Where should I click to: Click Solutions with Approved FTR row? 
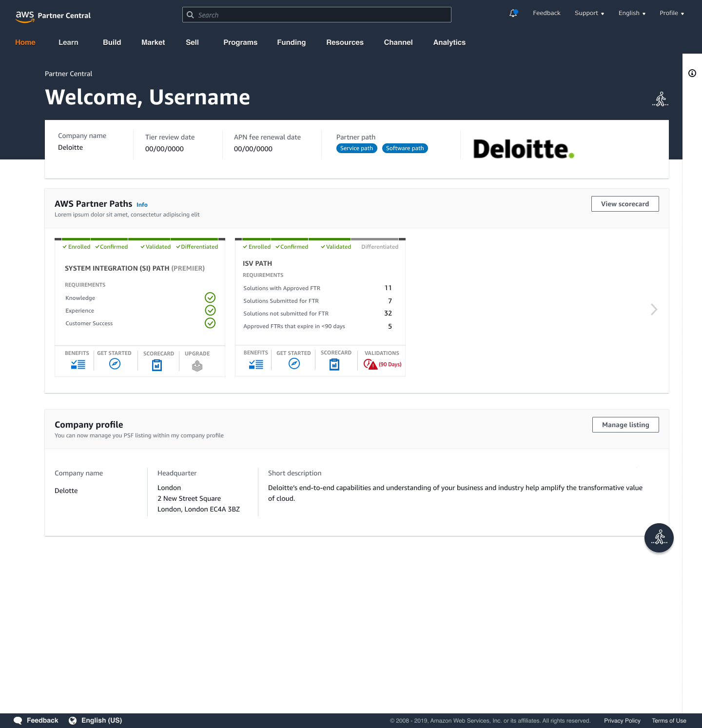pos(317,288)
